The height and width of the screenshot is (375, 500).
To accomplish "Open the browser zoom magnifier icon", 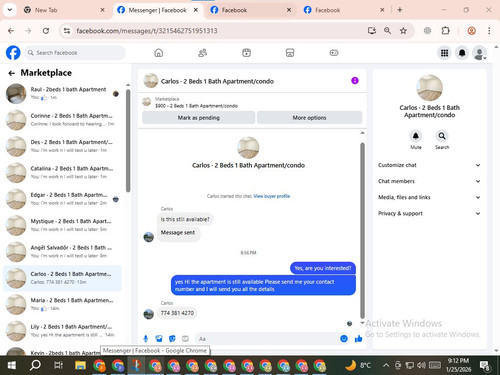I will [x=387, y=31].
